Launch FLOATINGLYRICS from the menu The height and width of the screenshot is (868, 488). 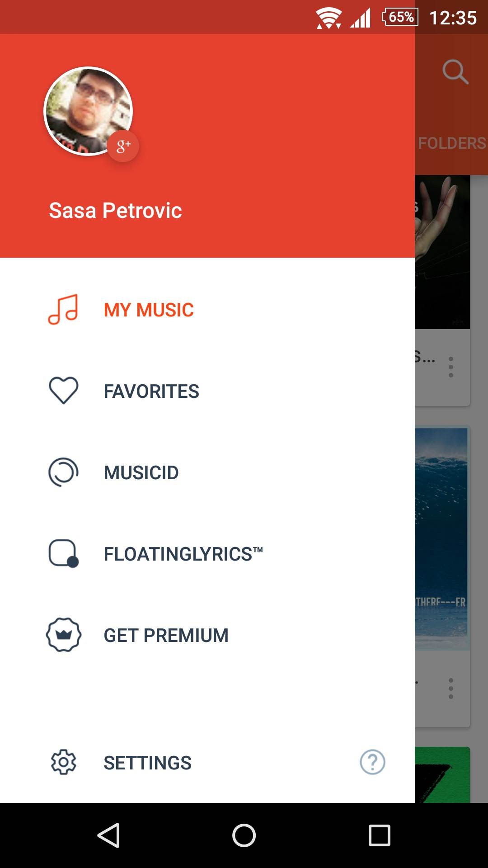pos(183,554)
